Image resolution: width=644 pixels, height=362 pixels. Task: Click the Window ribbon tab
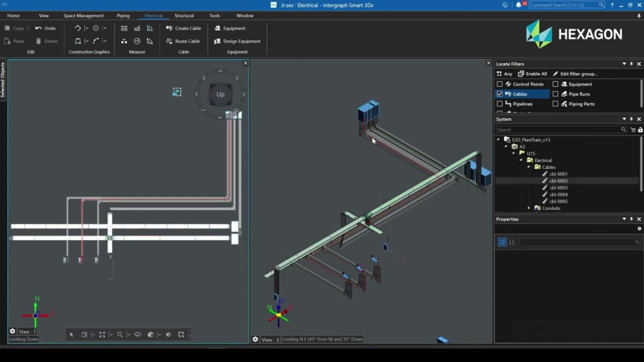[245, 16]
